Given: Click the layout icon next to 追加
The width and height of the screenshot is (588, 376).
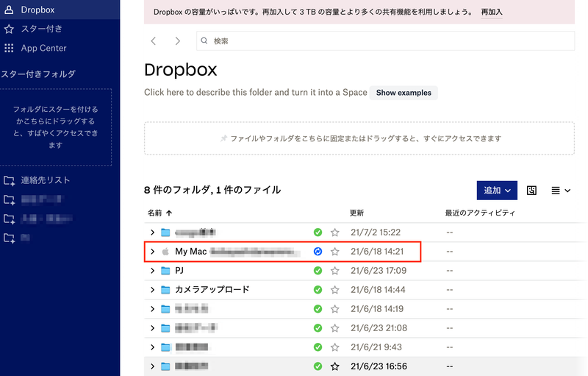Looking at the screenshot, I should coord(531,191).
